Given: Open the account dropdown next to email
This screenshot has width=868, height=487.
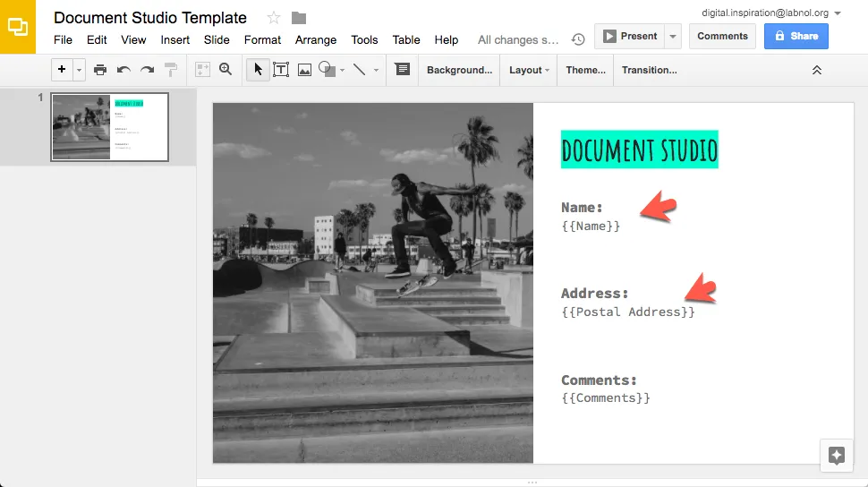Looking at the screenshot, I should pyautogui.click(x=838, y=13).
